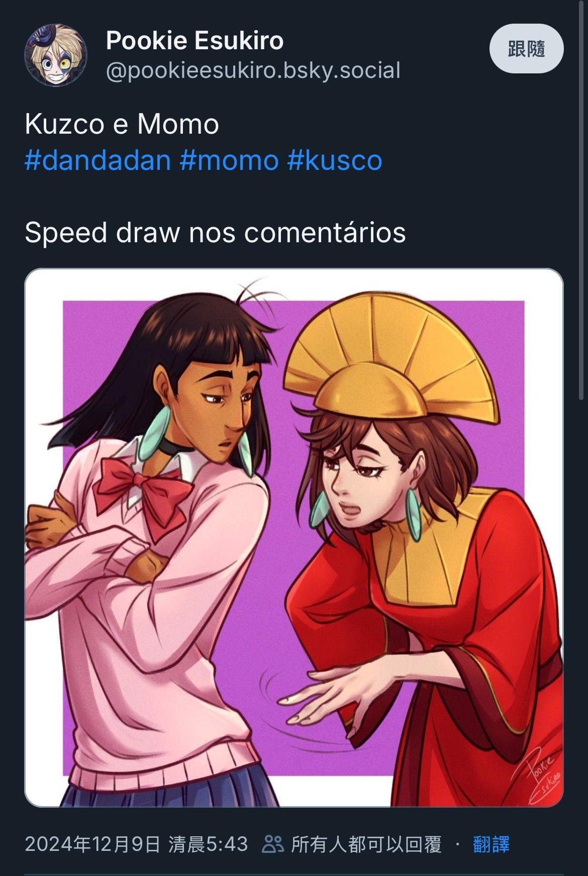Click the 所有人都可以回覆 reply setting text
The width and height of the screenshot is (588, 876).
(366, 844)
